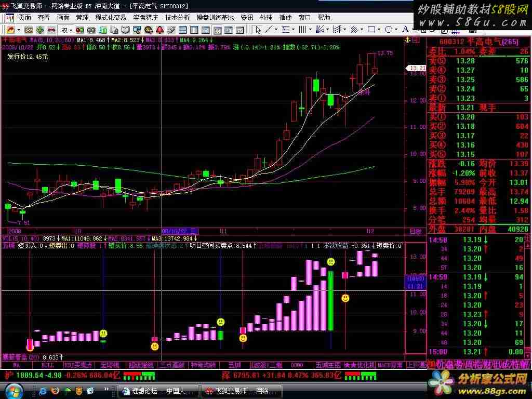The height and width of the screenshot is (399, 532).
Task: Open the 技术分析 menu
Action: (x=177, y=17)
